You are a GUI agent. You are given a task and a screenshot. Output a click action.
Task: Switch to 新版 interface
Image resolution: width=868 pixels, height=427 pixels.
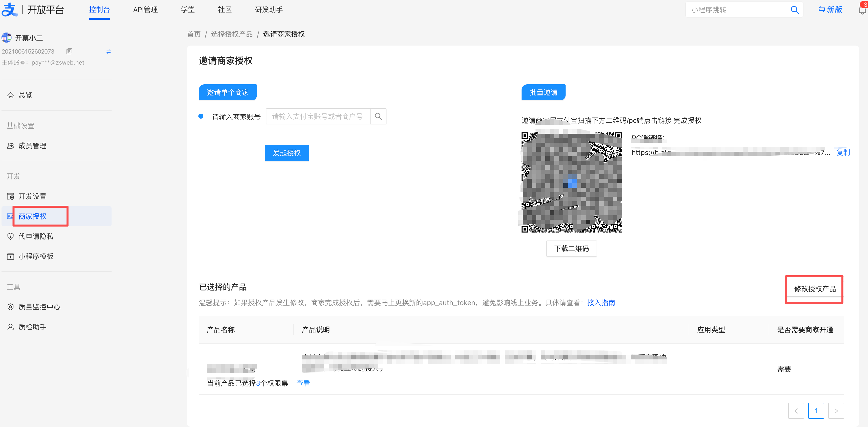[830, 10]
